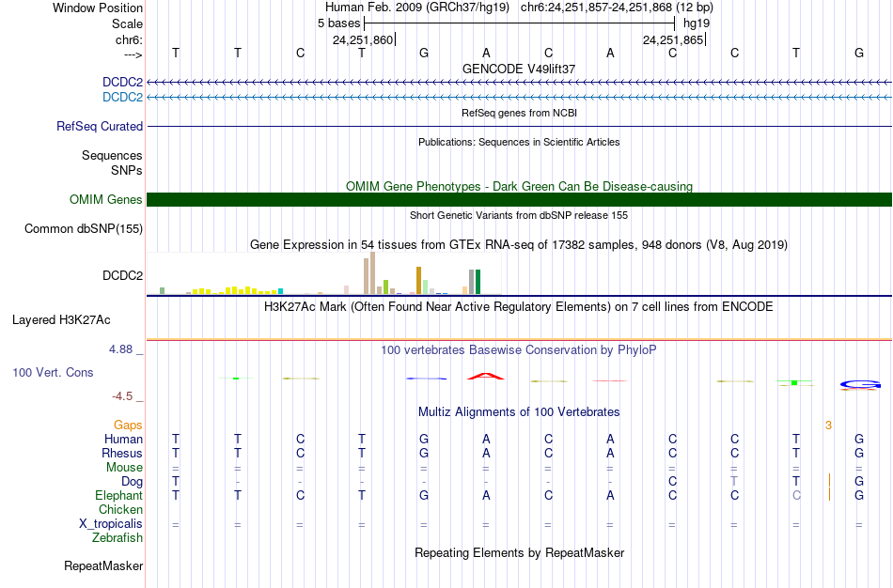Click 'Publications: Sequences in Scientific Articles' title
The height and width of the screenshot is (588, 893).
pos(519,142)
